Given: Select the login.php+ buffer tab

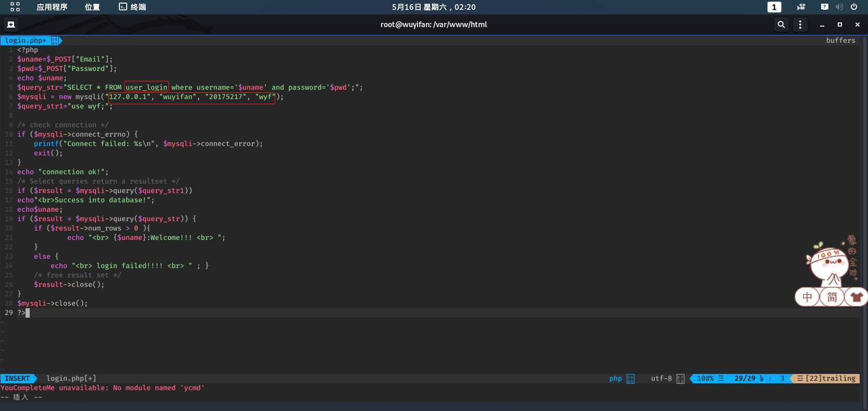Looking at the screenshot, I should point(26,40).
